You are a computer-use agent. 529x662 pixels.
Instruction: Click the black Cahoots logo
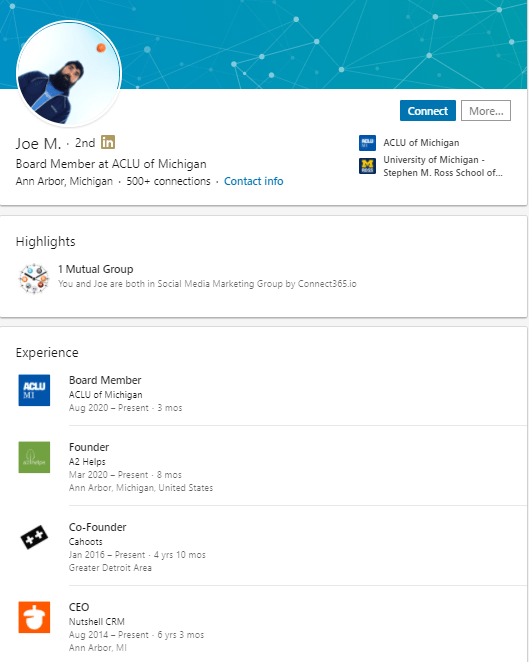(34, 537)
